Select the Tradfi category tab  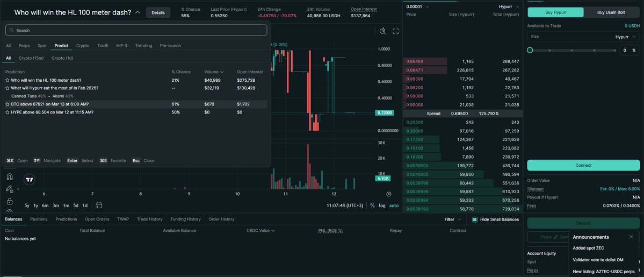coord(103,46)
